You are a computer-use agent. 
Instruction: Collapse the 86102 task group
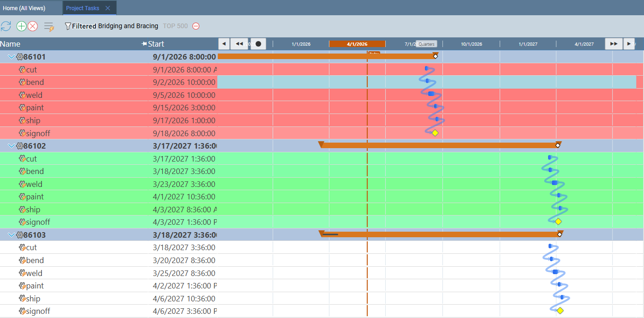pos(12,146)
